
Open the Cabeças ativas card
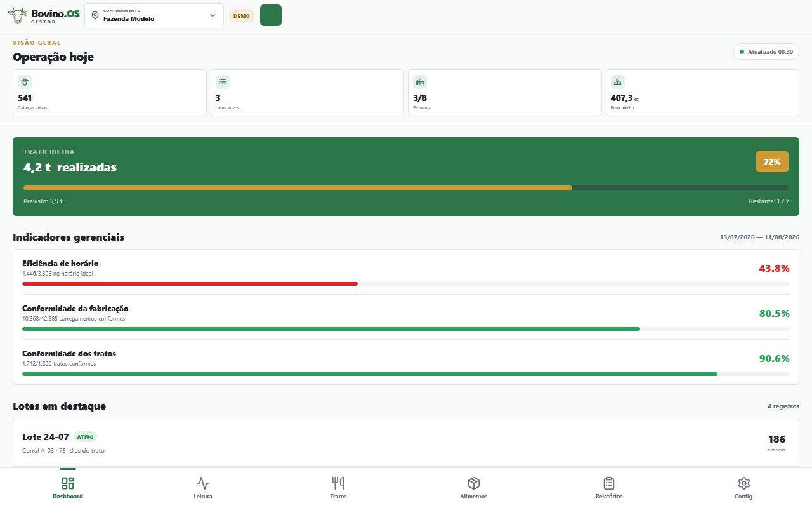point(110,93)
